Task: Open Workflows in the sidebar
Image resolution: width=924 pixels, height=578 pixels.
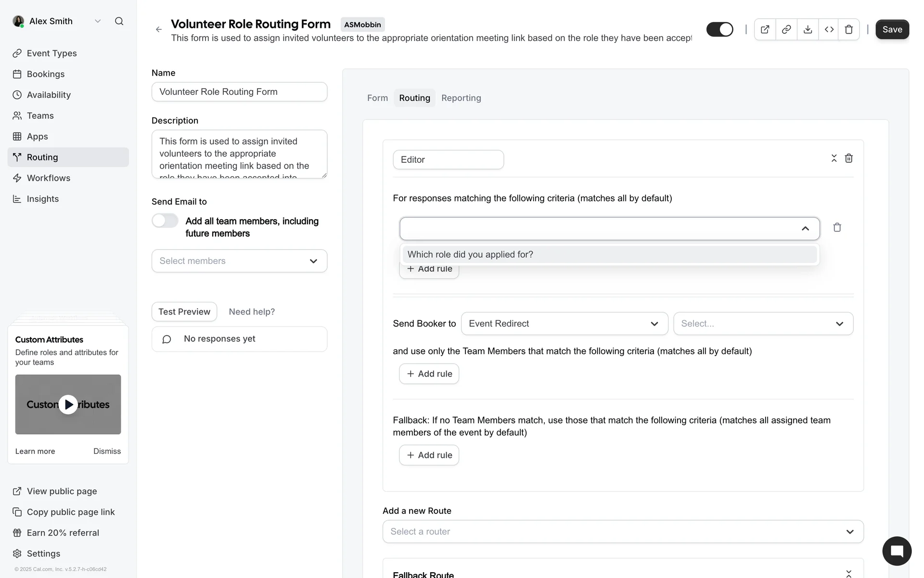Action: pos(48,178)
